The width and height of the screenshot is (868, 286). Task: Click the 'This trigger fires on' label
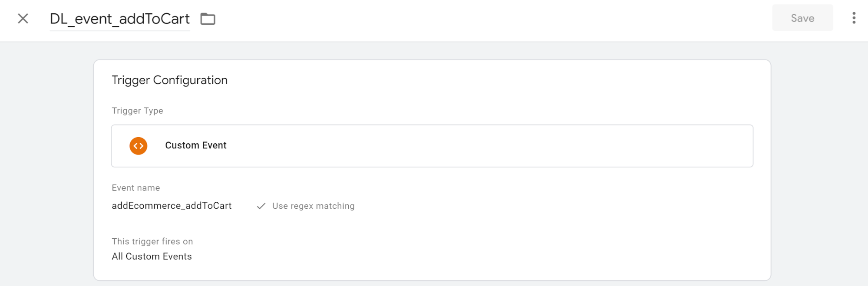[152, 242]
